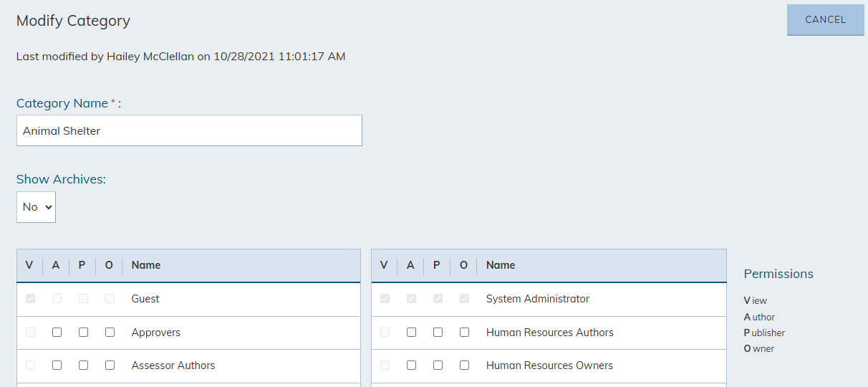
Task: Click View checkbox for Human Resources Authors
Action: click(385, 333)
